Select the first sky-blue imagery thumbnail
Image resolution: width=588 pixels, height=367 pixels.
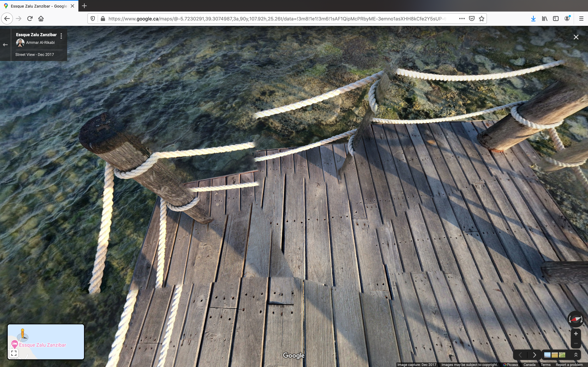(x=547, y=355)
